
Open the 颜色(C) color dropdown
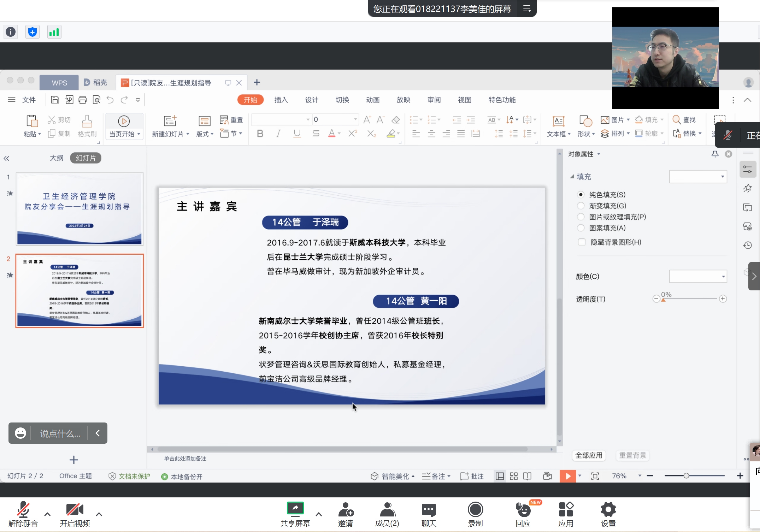point(698,277)
